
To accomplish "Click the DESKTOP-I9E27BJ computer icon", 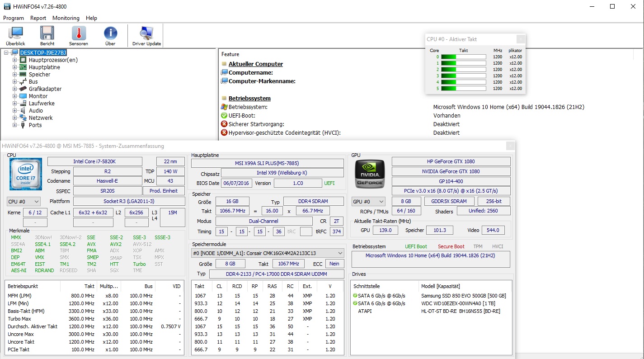I will click(x=15, y=52).
